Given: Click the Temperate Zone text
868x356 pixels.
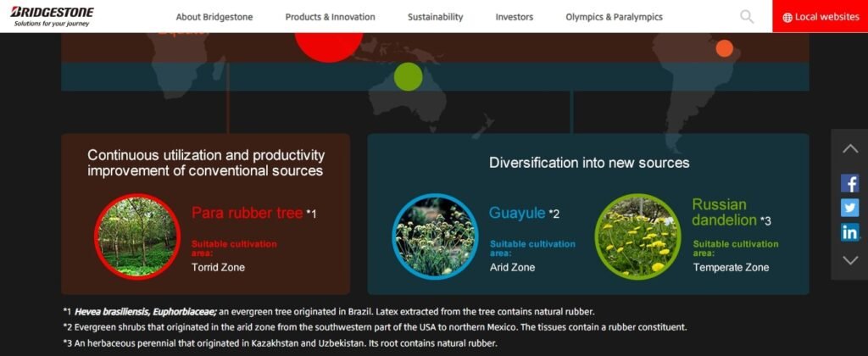Looking at the screenshot, I should coord(731,267).
